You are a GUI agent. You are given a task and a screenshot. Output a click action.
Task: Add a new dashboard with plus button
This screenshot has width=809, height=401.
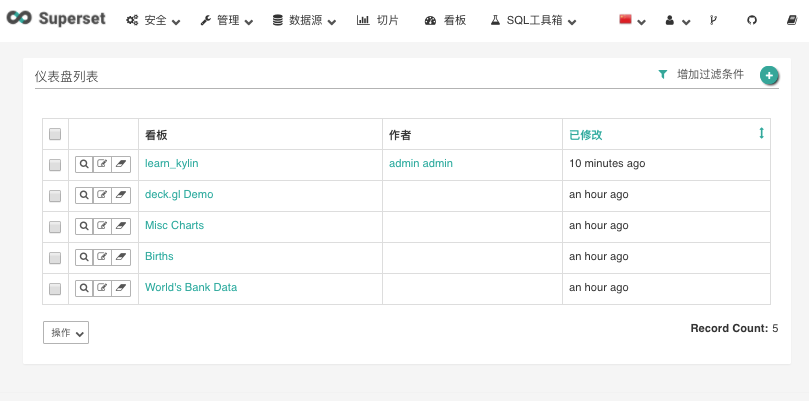[x=769, y=75]
